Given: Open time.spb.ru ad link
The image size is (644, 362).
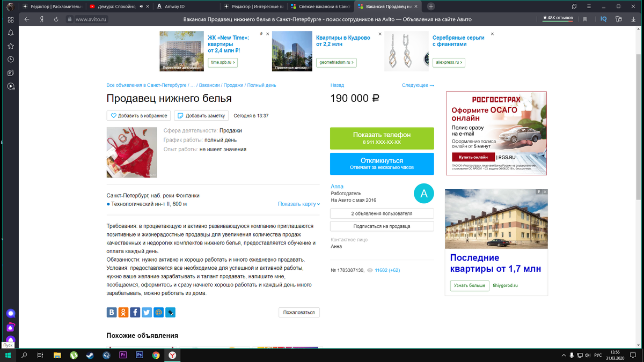Looking at the screenshot, I should pyautogui.click(x=223, y=63).
